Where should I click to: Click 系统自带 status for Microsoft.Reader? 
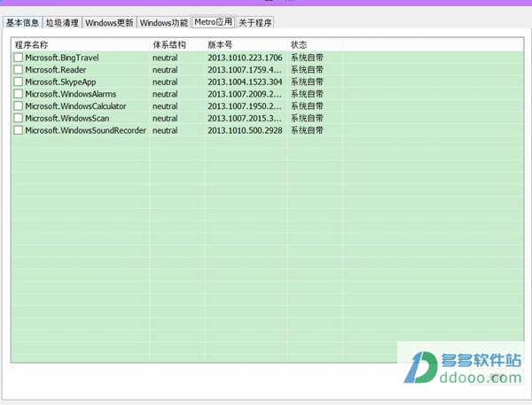[307, 69]
